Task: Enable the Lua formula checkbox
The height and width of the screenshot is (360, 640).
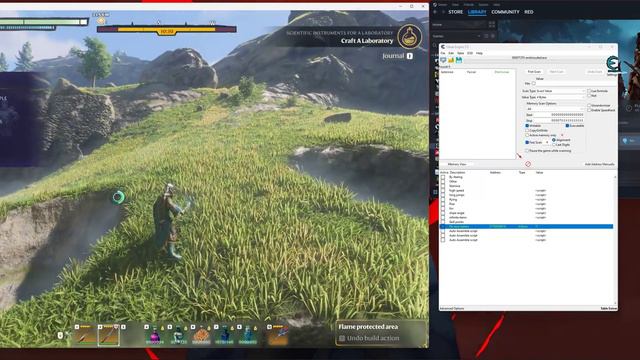Action: 589,91
